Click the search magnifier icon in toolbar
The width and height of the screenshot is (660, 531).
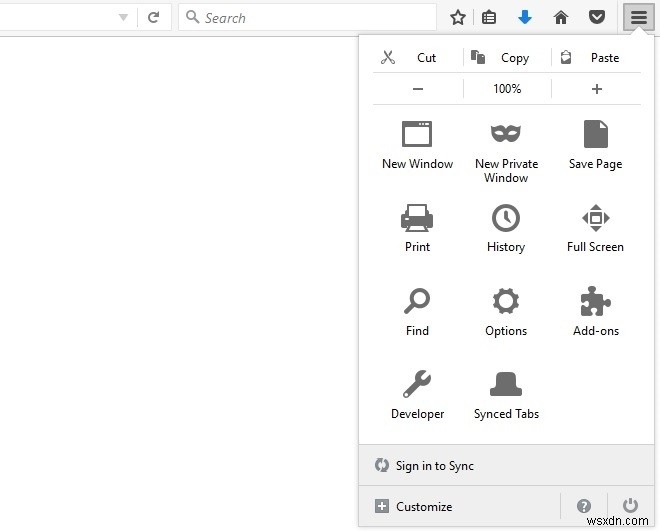[192, 17]
